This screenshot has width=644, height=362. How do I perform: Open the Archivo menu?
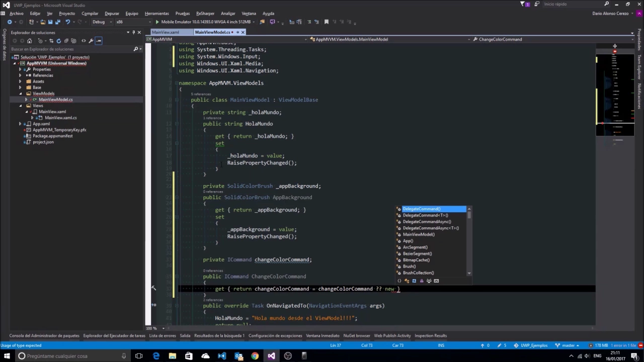pyautogui.click(x=17, y=14)
